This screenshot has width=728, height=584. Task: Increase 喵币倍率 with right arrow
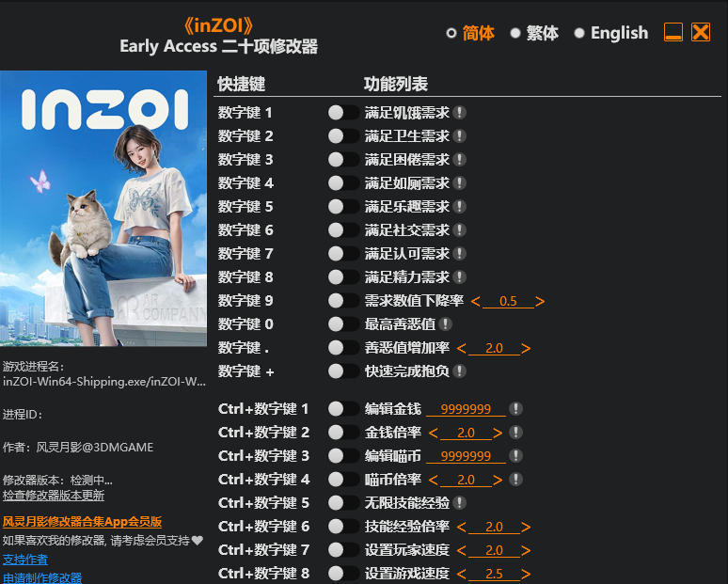coord(498,480)
